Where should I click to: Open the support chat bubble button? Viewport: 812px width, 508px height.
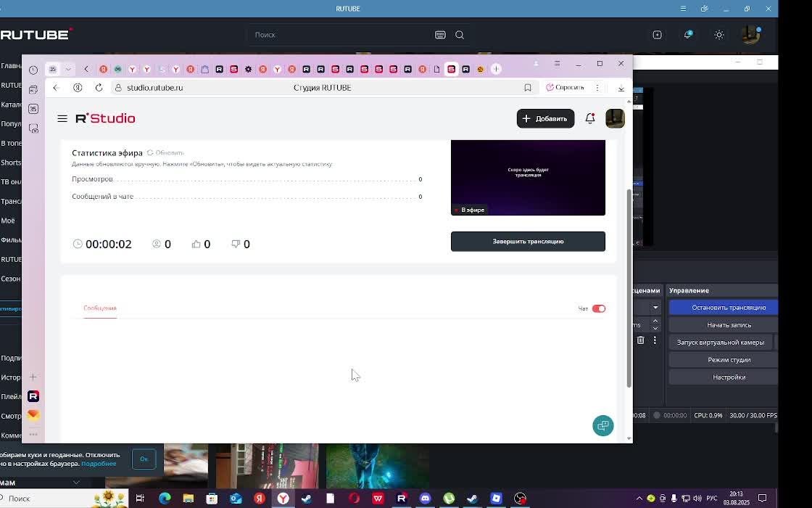pos(602,425)
